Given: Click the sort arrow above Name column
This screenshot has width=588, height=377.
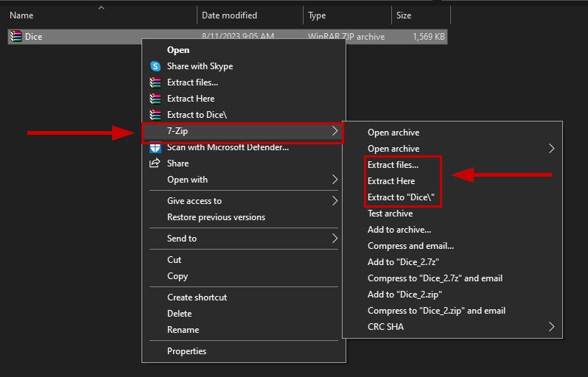Looking at the screenshot, I should pyautogui.click(x=101, y=8).
